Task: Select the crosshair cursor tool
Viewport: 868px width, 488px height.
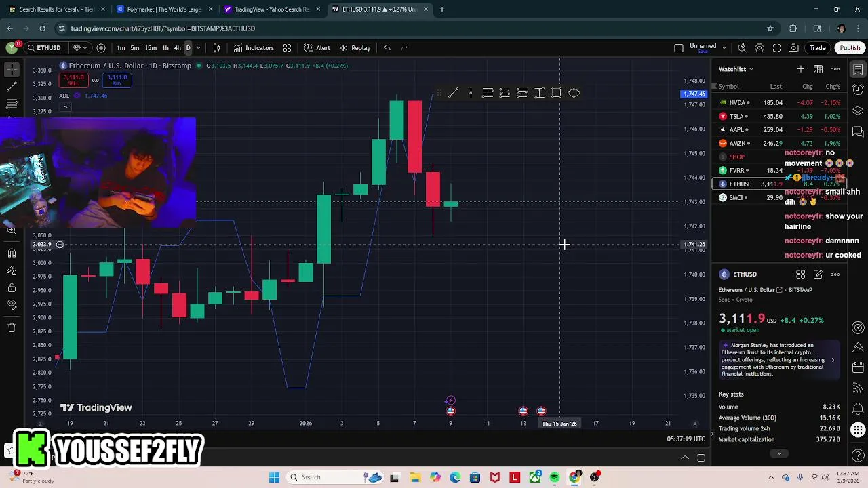Action: pos(12,69)
